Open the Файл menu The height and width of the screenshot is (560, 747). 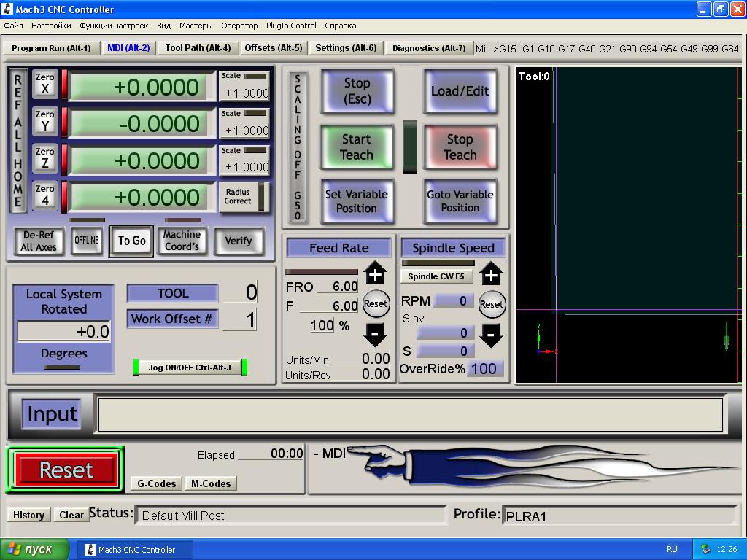click(13, 26)
